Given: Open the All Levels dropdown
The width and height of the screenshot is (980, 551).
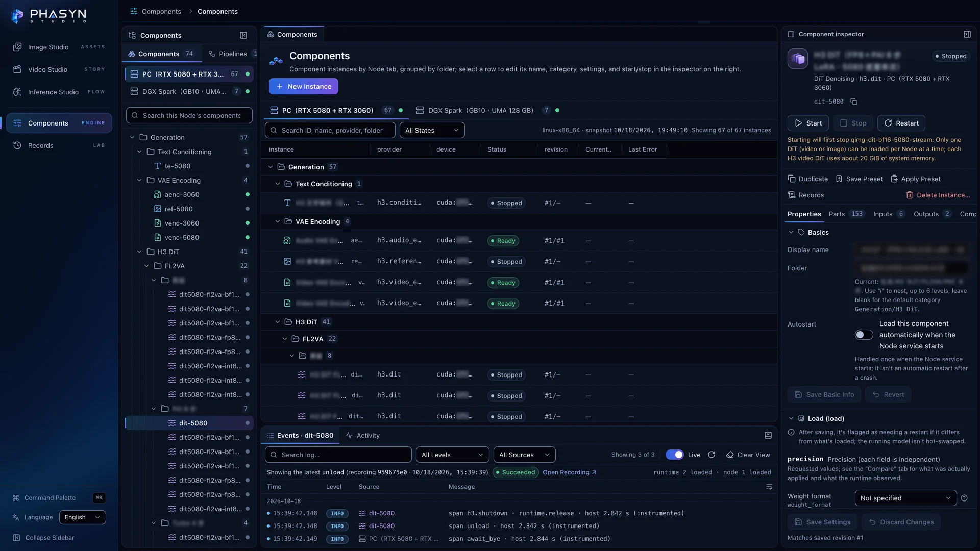Looking at the screenshot, I should [x=452, y=455].
